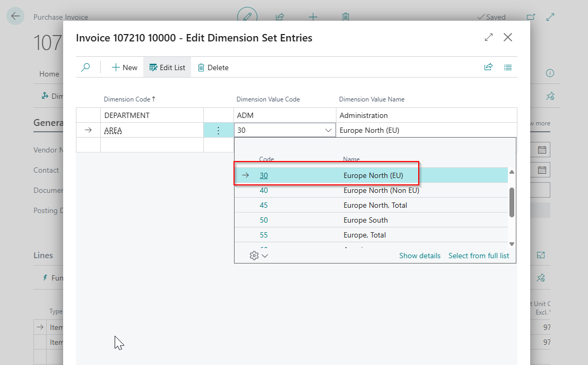This screenshot has width=588, height=365.
Task: Select the Administration value name cell
Action: (x=426, y=115)
